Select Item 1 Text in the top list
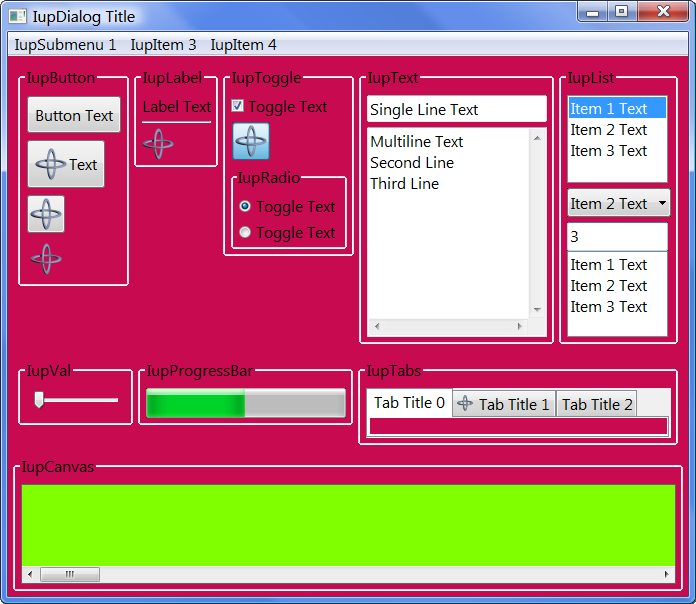This screenshot has width=696, height=604. point(617,108)
